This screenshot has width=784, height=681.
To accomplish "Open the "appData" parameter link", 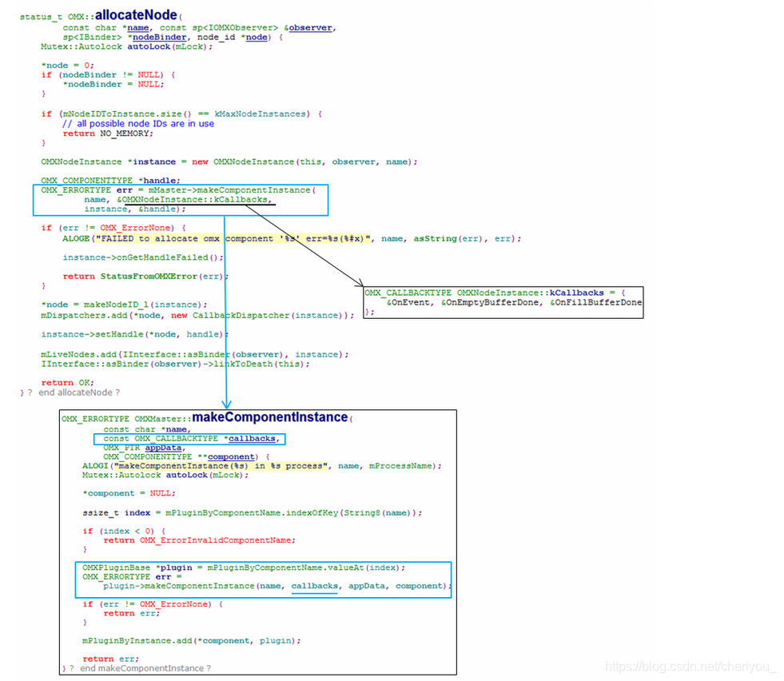I will [162, 447].
